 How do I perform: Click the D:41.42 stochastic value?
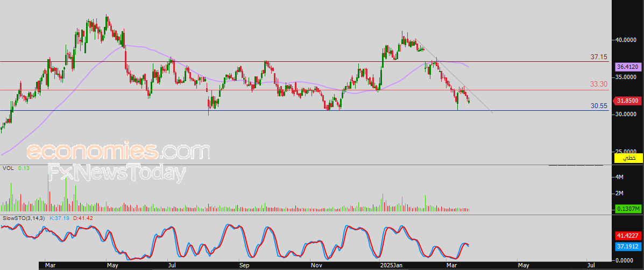(x=83, y=218)
